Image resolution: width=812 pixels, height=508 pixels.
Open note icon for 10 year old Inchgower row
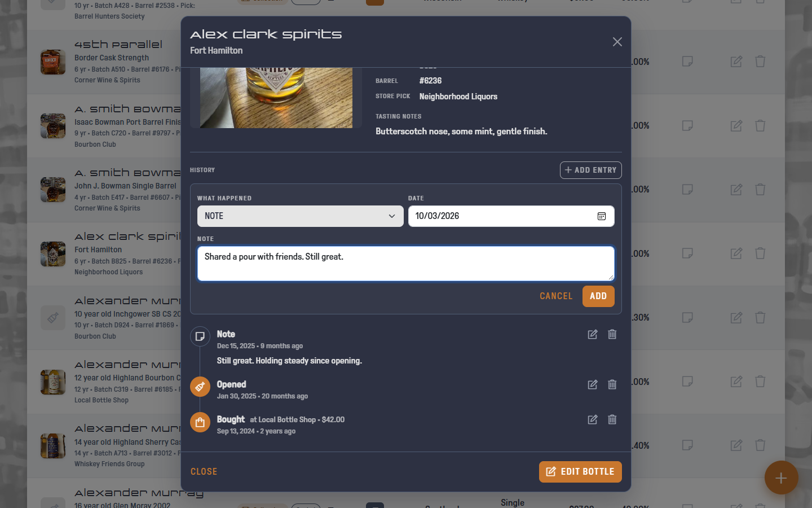click(687, 318)
